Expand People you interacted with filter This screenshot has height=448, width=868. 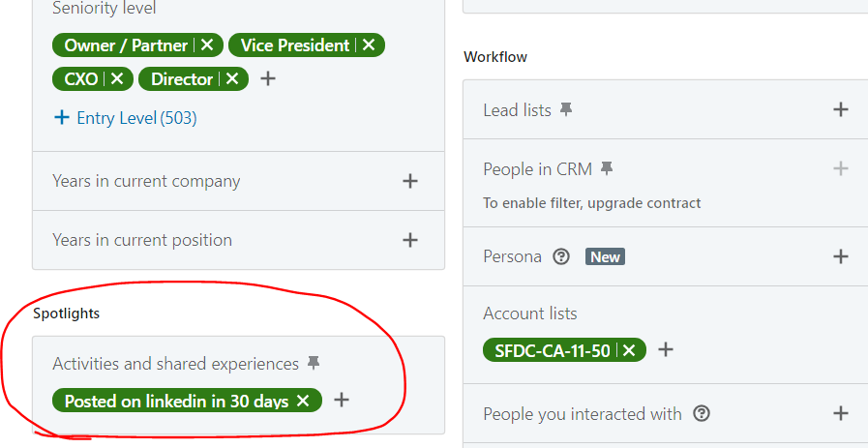pos(840,413)
